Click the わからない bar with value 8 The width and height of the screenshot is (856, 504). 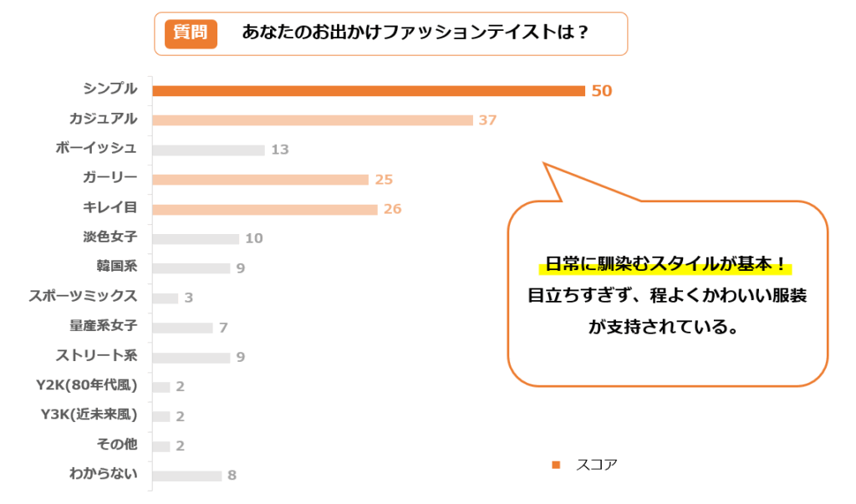pos(187,476)
